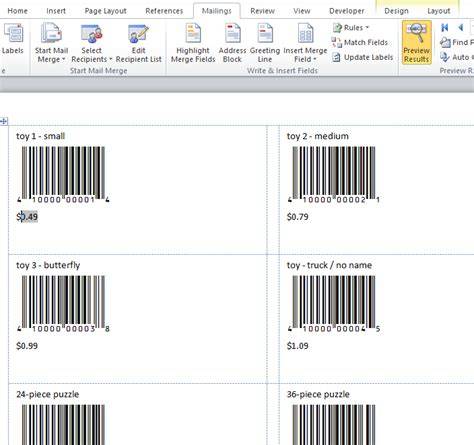Screen dimensions: 474x445
Task: Click the table move handle
Action: pos(4,121)
